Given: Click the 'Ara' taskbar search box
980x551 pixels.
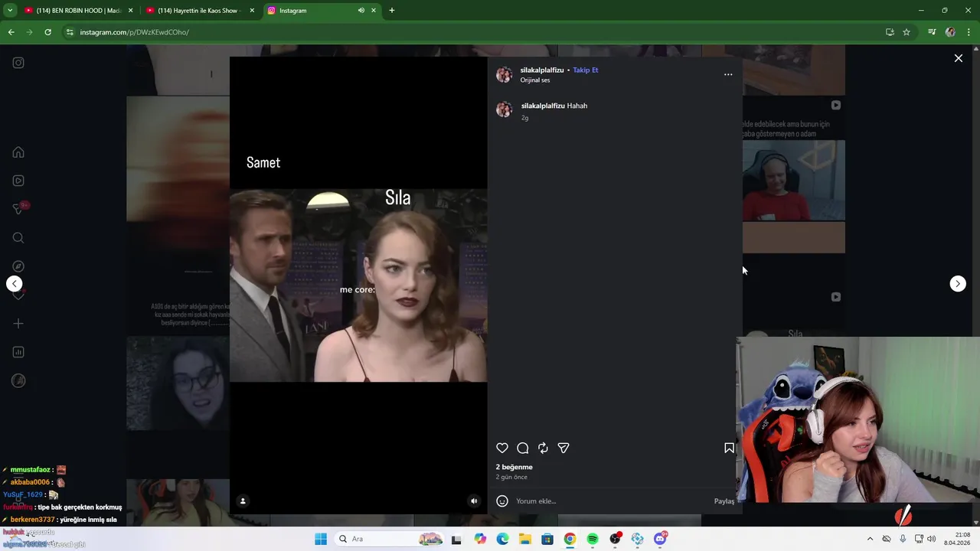Looking at the screenshot, I should coord(390,539).
